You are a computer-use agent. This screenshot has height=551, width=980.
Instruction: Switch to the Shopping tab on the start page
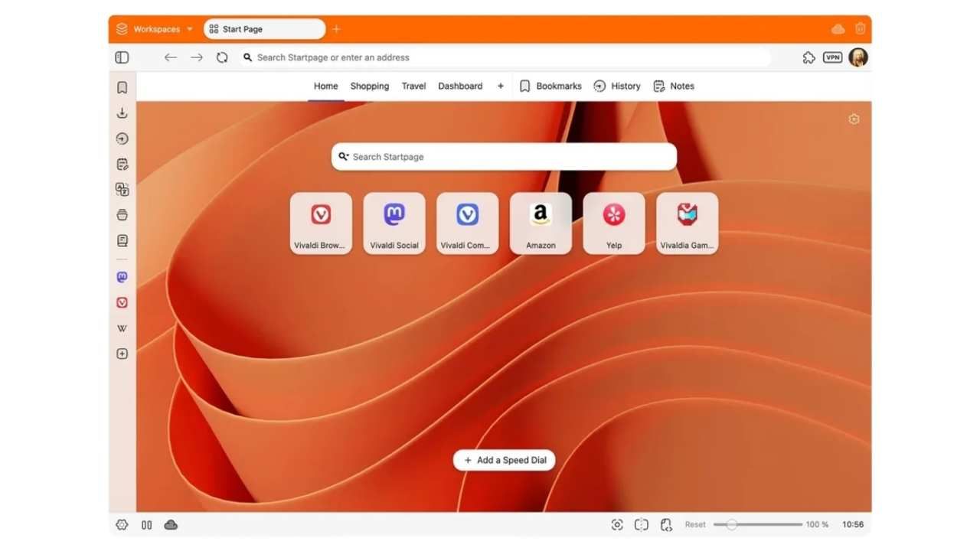pos(369,86)
